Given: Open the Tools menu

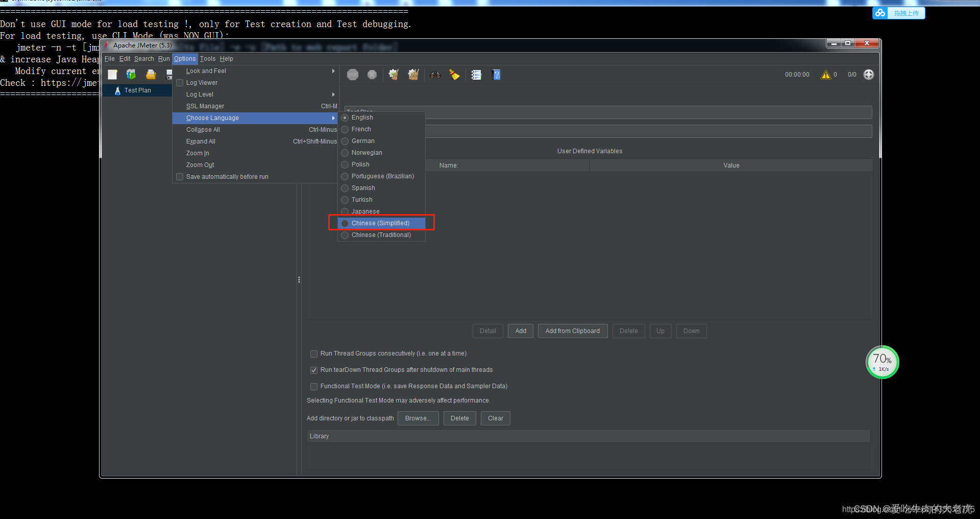Looking at the screenshot, I should point(208,59).
